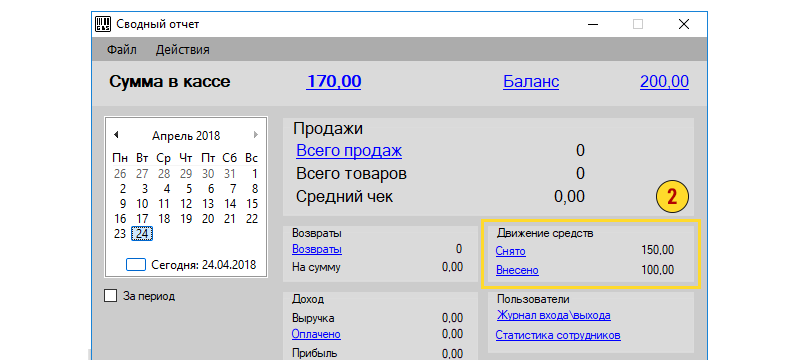Image resolution: width=800 pixels, height=360 pixels.
Task: Go to next month in calendar
Action: coord(256,135)
